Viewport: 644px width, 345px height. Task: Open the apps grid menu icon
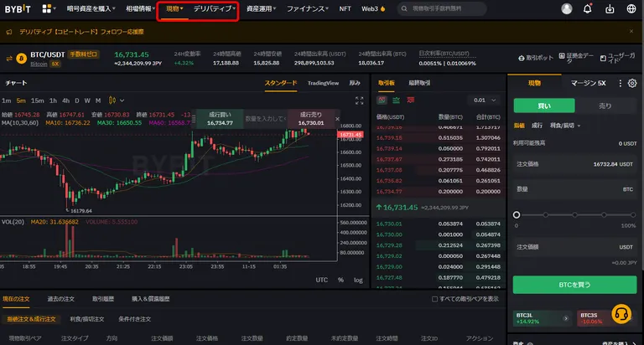coord(47,8)
